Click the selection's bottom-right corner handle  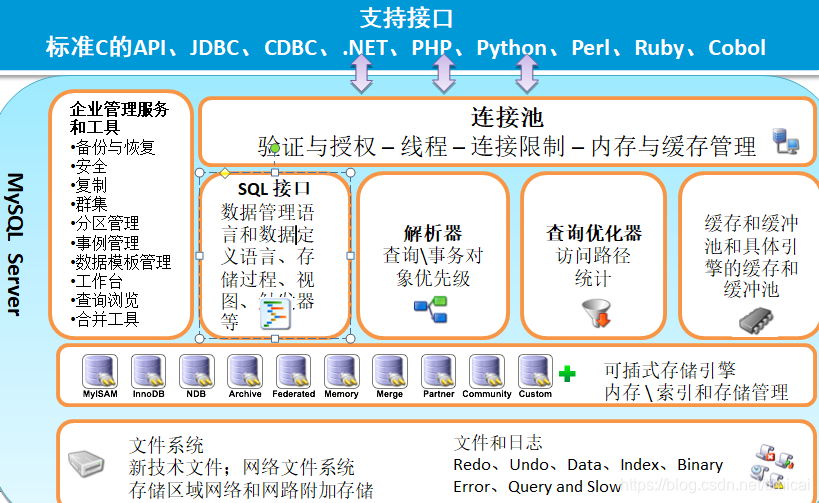coord(350,338)
